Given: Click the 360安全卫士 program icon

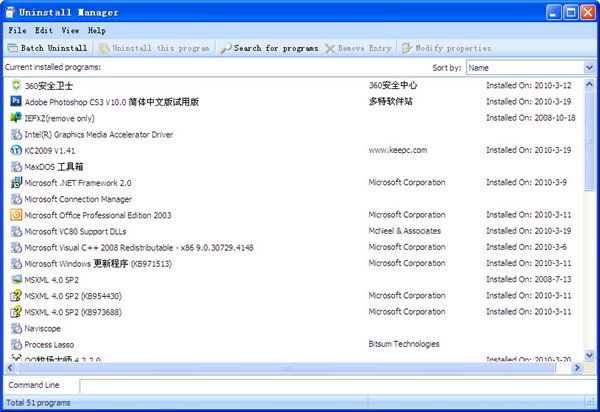Looking at the screenshot, I should [x=16, y=85].
